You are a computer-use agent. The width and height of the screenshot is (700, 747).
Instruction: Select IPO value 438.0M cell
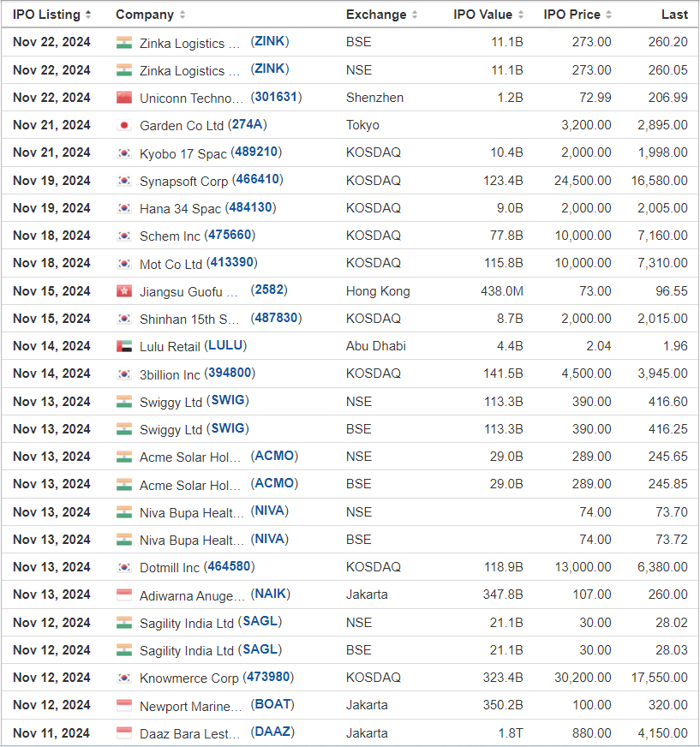(502, 291)
